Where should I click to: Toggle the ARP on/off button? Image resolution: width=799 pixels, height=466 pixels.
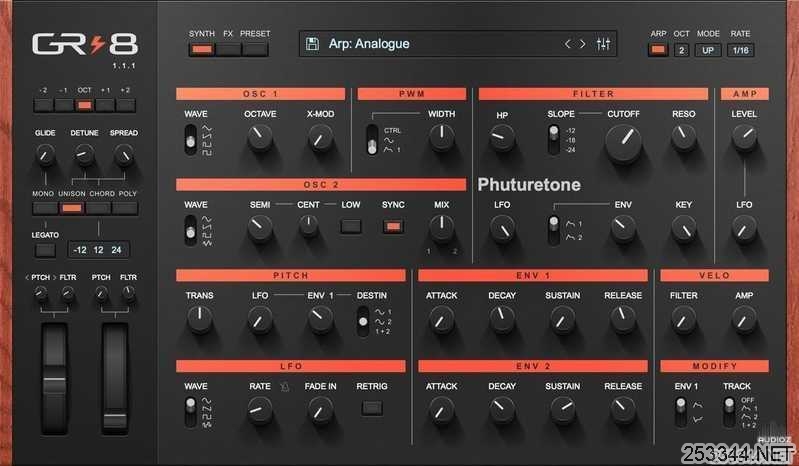[x=658, y=50]
